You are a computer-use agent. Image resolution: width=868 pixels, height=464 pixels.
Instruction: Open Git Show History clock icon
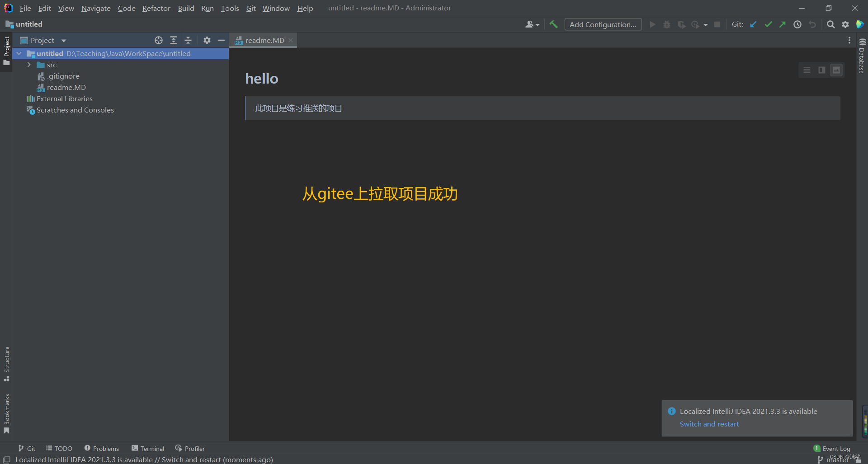[797, 24]
